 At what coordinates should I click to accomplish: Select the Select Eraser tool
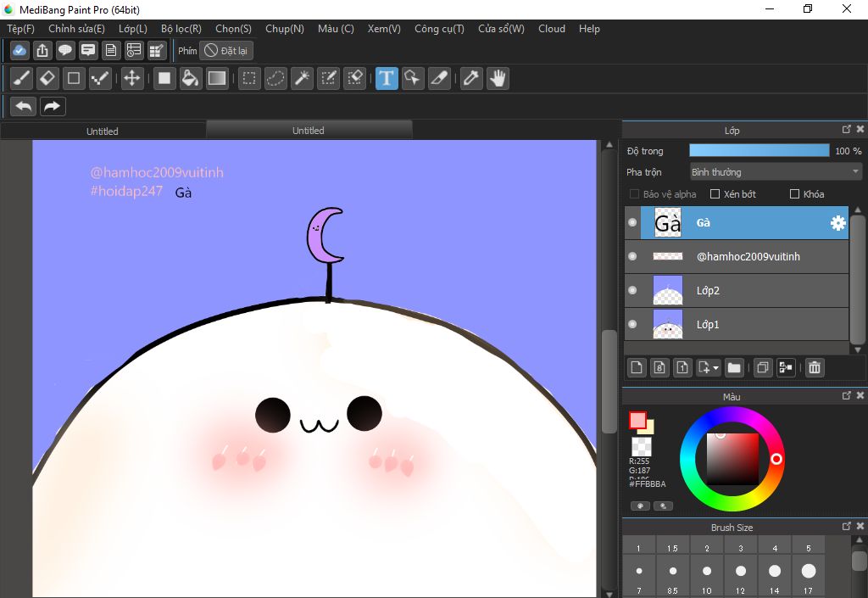point(355,78)
